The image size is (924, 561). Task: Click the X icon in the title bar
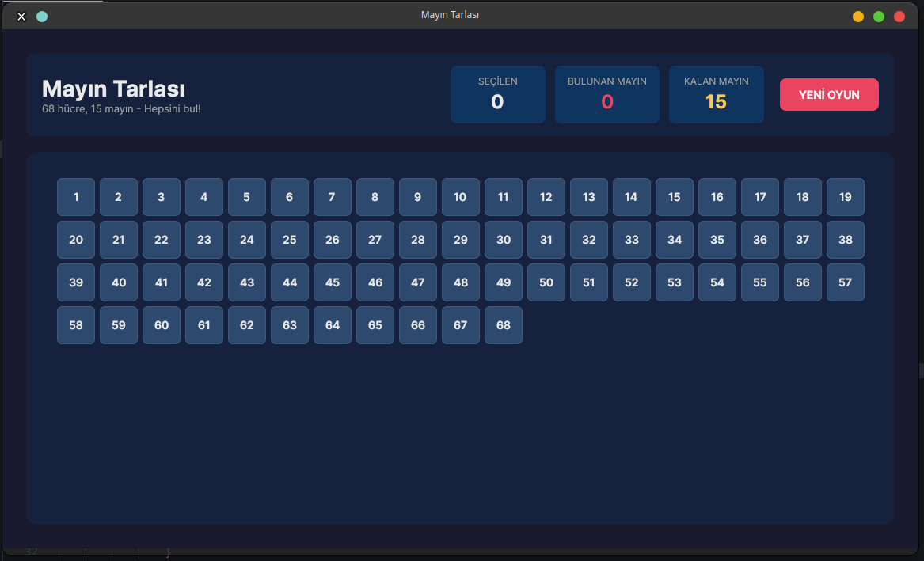[21, 17]
